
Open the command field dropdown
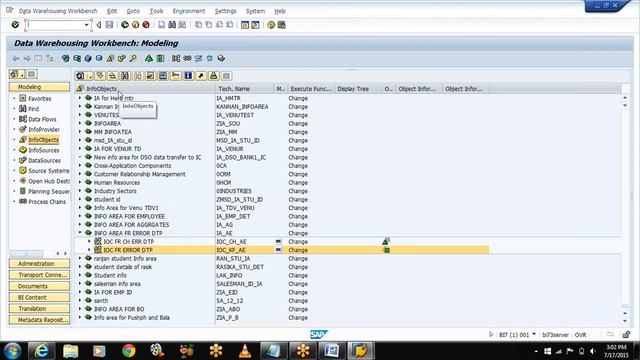pos(87,25)
